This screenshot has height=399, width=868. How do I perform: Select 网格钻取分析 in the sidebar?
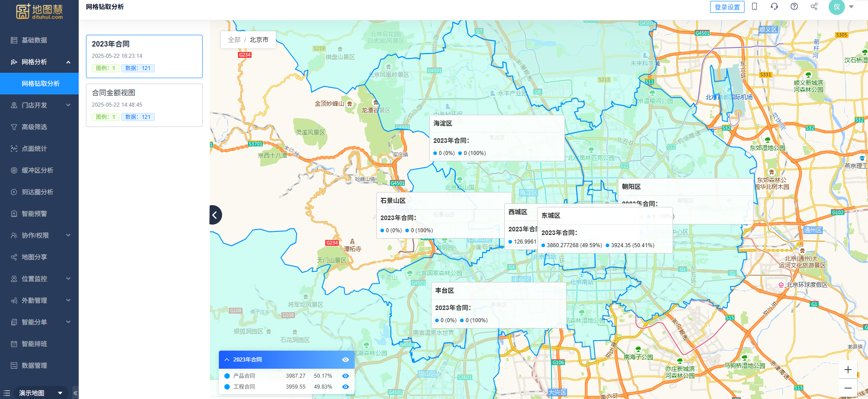click(40, 84)
